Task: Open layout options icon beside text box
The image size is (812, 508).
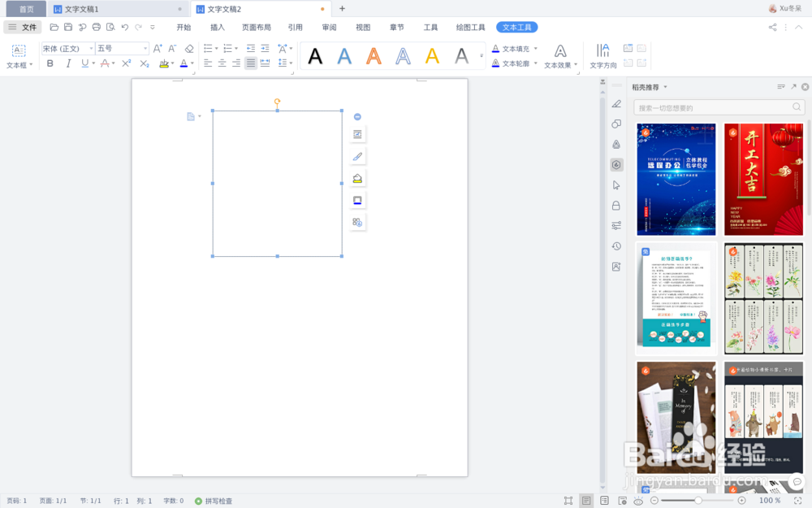Action: (357, 134)
